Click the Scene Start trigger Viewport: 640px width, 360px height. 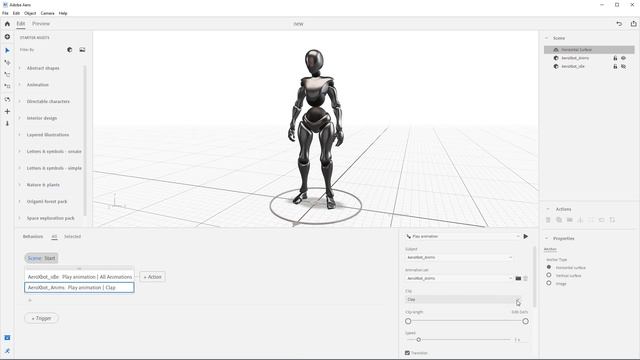coord(41,258)
